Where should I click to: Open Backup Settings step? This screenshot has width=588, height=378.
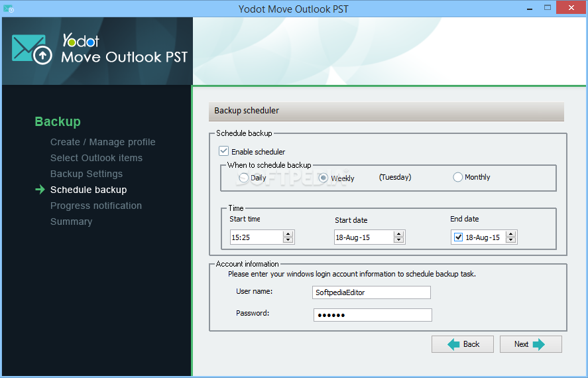click(86, 174)
